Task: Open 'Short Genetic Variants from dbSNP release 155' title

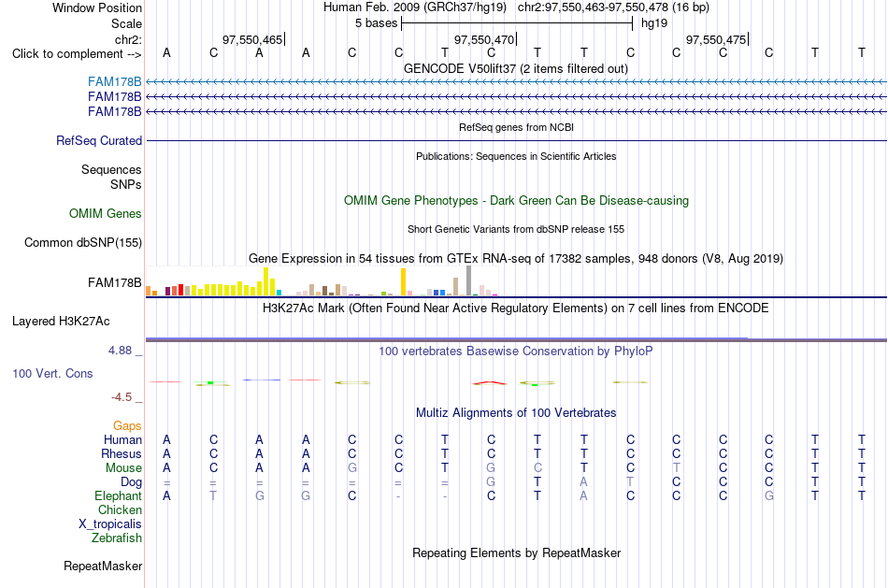Action: [516, 229]
